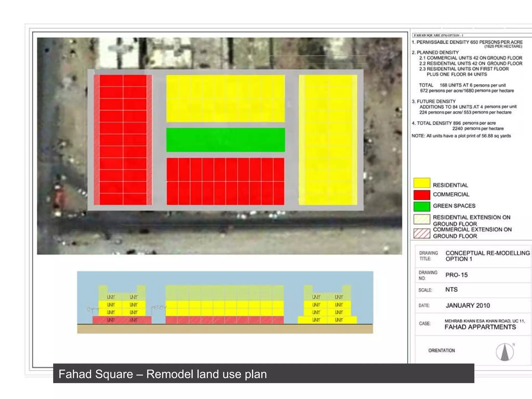532x399 pixels.
Task: Select the green space block on the plan
Action: 225,140
